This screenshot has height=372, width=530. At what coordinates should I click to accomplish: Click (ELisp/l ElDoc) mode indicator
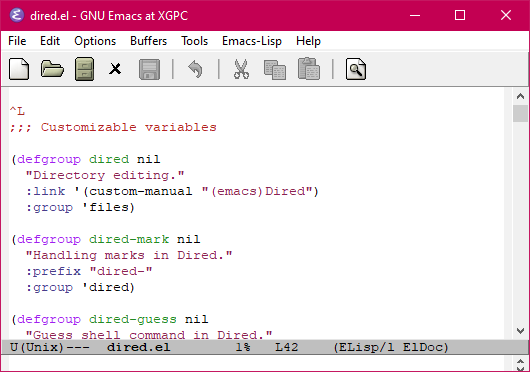[x=391, y=347]
